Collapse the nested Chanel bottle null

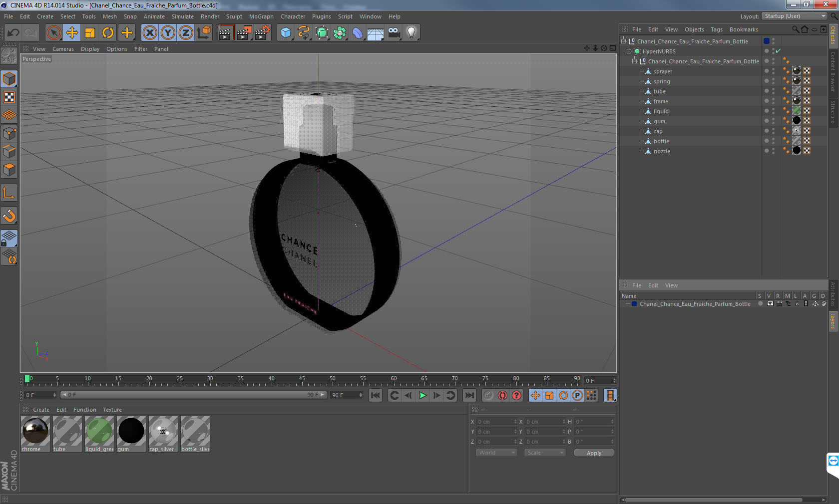point(635,61)
